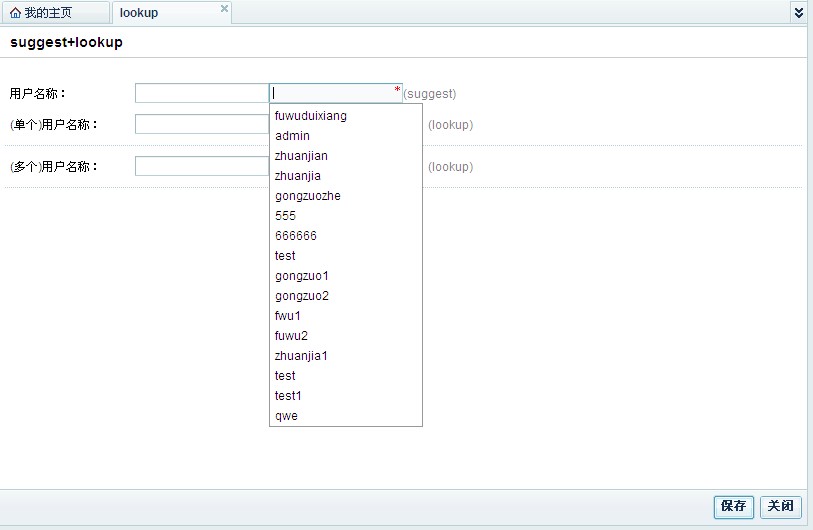Choose gongzuo2 from suggestions

click(346, 296)
